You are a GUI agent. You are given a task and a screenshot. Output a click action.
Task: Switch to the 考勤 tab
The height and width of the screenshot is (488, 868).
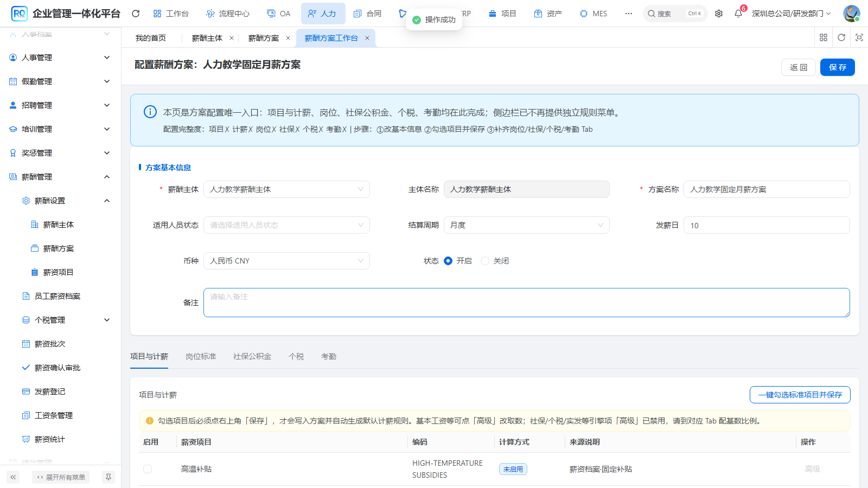tap(329, 356)
